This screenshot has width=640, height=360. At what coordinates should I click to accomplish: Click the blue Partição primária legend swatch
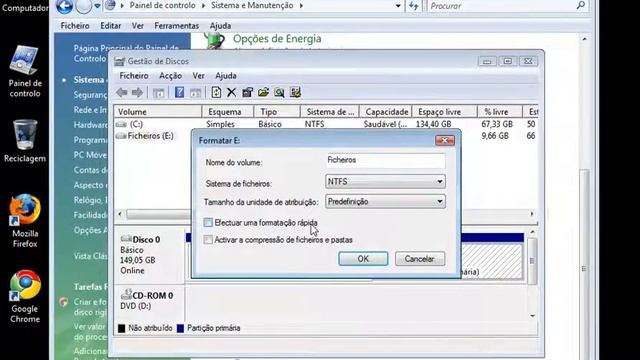(x=180, y=328)
